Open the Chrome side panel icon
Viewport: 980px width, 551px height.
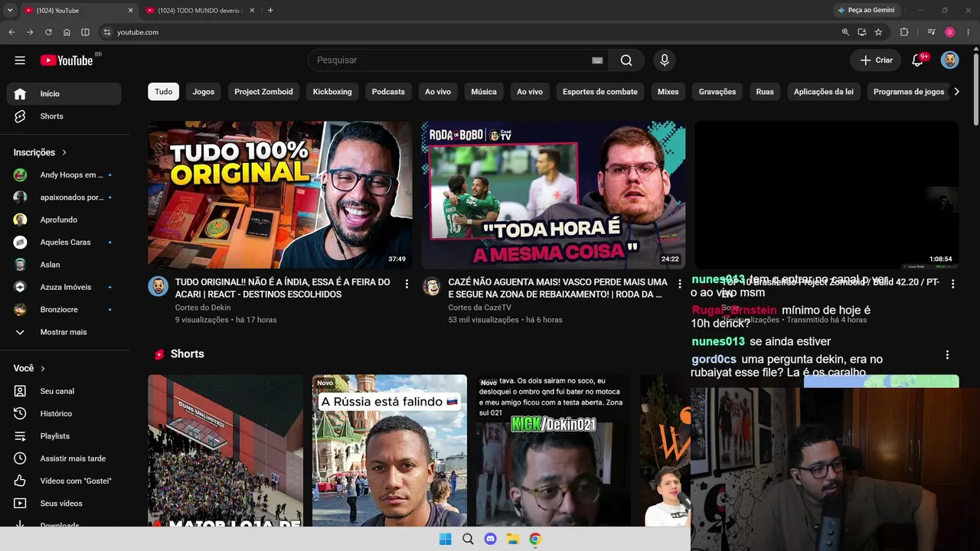tap(85, 32)
